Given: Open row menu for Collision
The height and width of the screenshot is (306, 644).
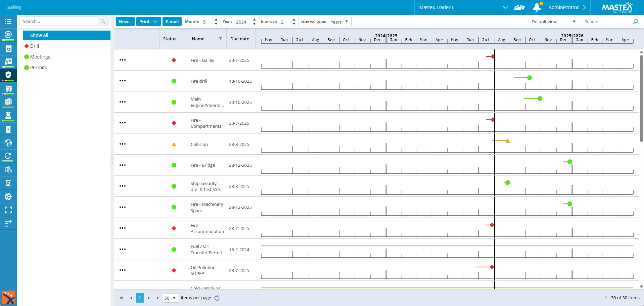Looking at the screenshot, I should pos(123,144).
